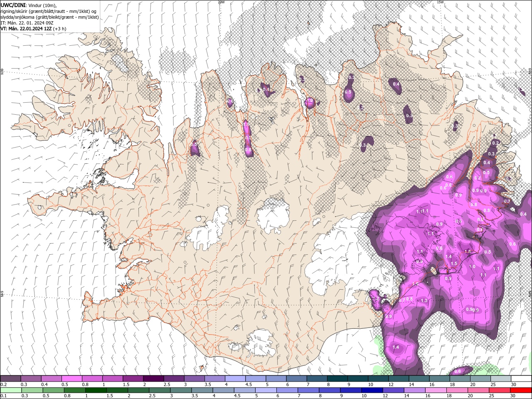Click the 'VT: Mán. 22.01.2024 12Z (+3 h)' line

(33, 29)
